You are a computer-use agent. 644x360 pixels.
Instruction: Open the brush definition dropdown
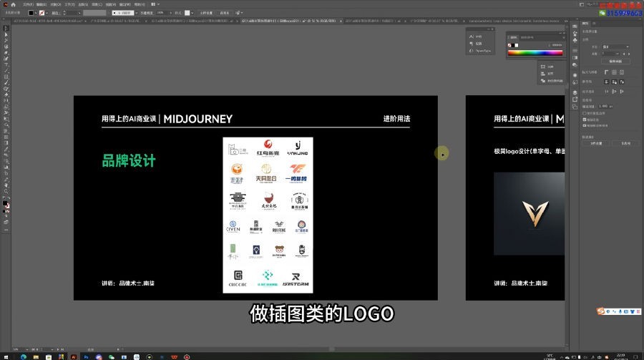(137, 13)
